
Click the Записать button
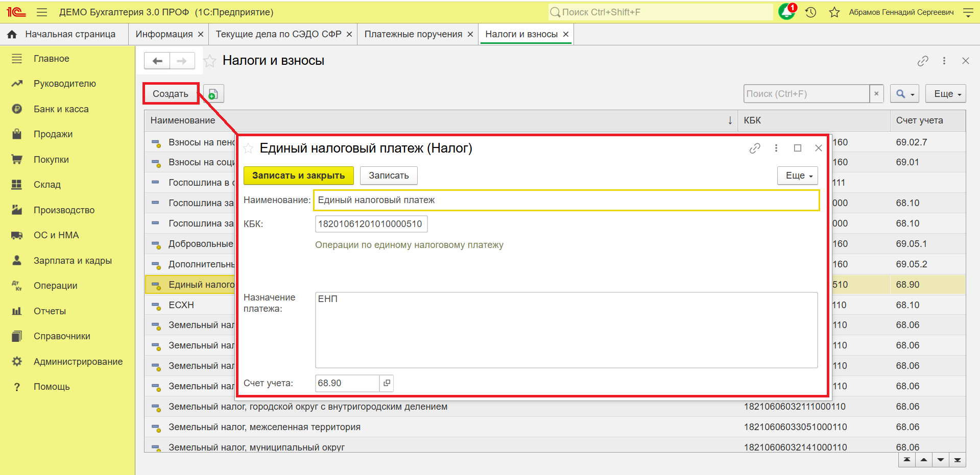pyautogui.click(x=389, y=176)
